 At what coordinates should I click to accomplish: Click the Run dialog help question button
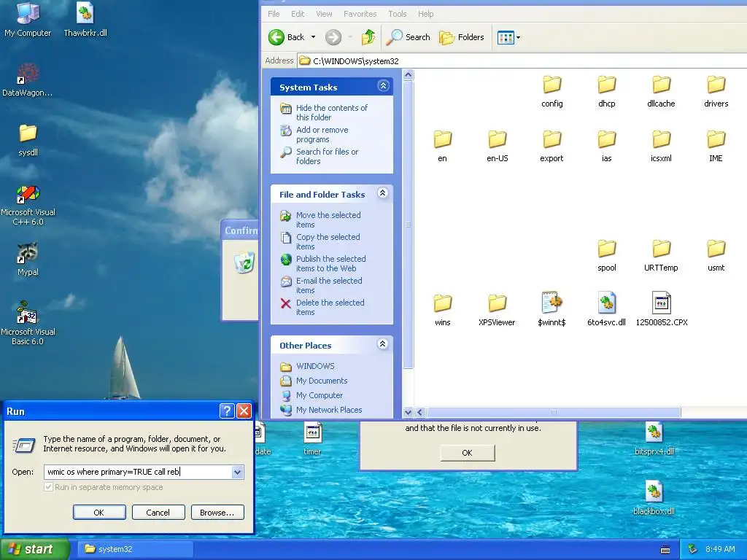[x=228, y=411]
